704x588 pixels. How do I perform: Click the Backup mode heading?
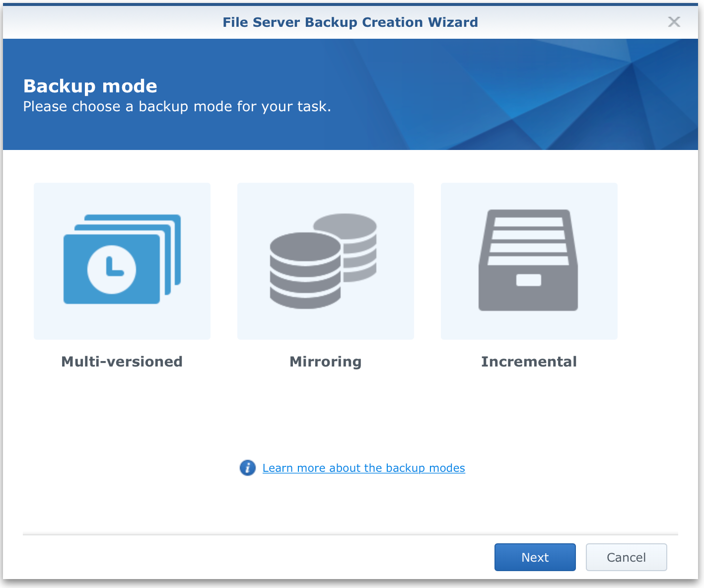point(90,86)
